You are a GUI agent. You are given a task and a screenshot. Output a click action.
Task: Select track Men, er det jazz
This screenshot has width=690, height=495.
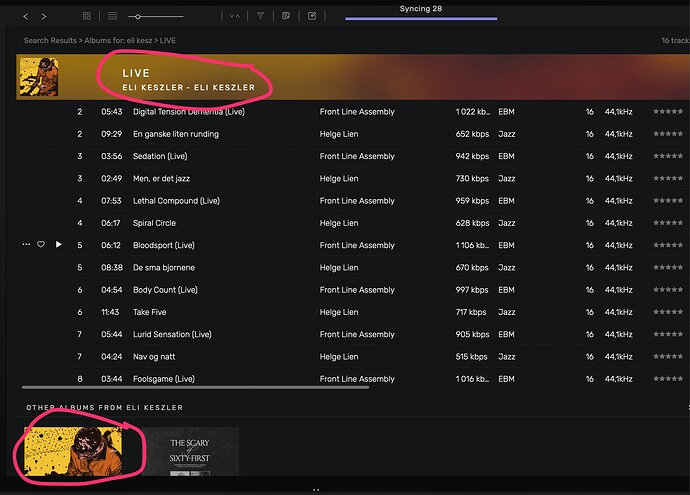161,179
